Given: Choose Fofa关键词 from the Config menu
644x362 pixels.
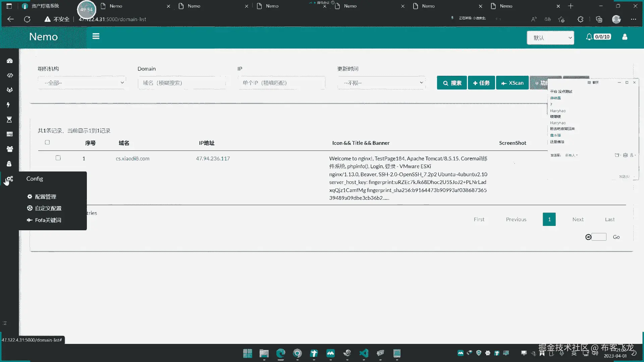Looking at the screenshot, I should coord(48,220).
